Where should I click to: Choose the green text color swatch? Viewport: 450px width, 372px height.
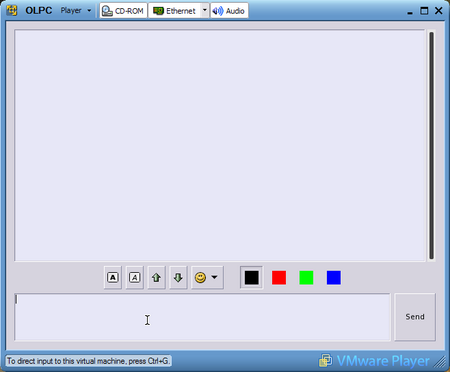click(x=306, y=278)
